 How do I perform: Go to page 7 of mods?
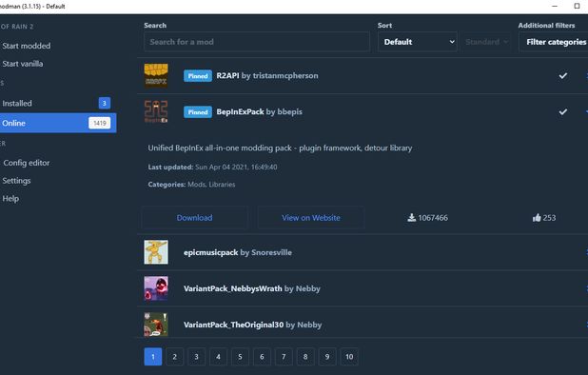284,357
